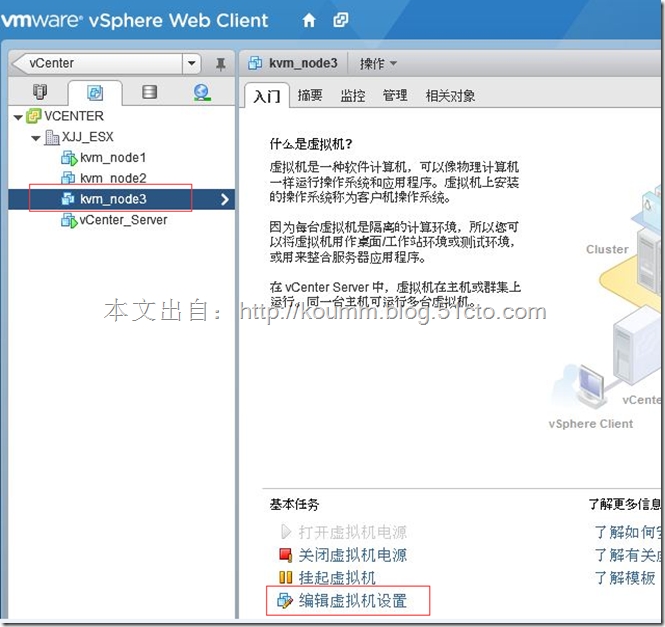The width and height of the screenshot is (665, 627).
Task: Switch to the 入门 tab
Action: pyautogui.click(x=267, y=96)
